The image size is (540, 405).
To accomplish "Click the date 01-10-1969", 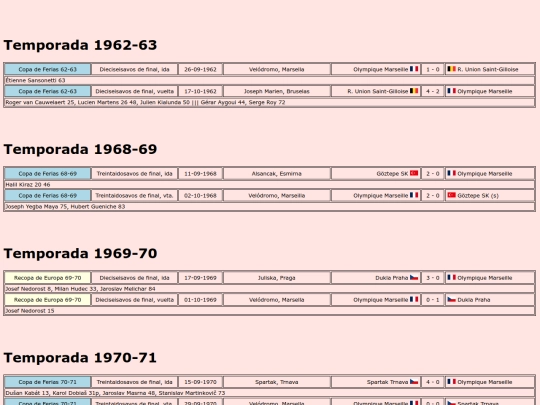I will click(x=200, y=300).
